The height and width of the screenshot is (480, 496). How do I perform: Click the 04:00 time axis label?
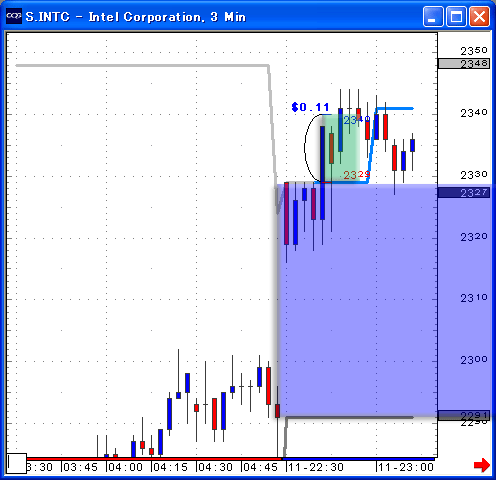(125, 467)
